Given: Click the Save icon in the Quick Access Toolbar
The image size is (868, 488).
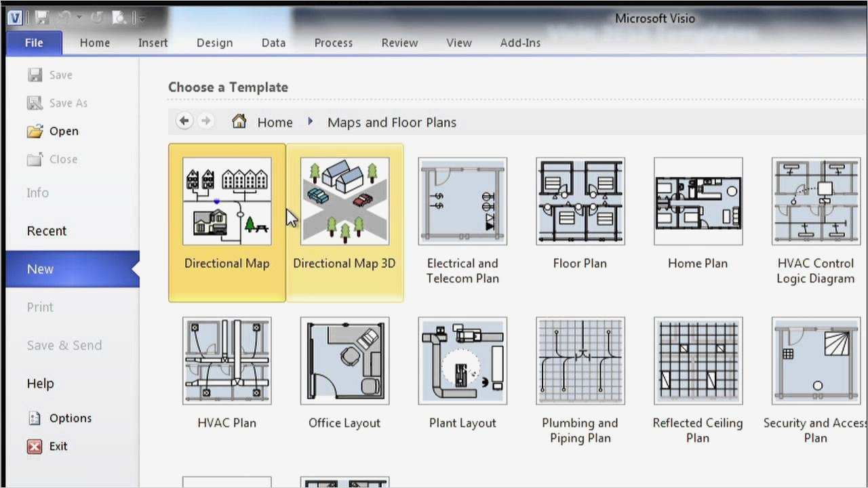Looking at the screenshot, I should [42, 17].
